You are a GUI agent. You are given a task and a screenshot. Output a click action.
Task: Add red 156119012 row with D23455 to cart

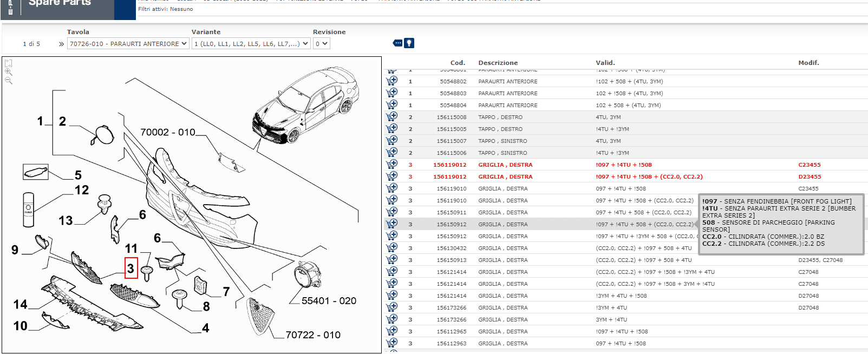point(391,176)
